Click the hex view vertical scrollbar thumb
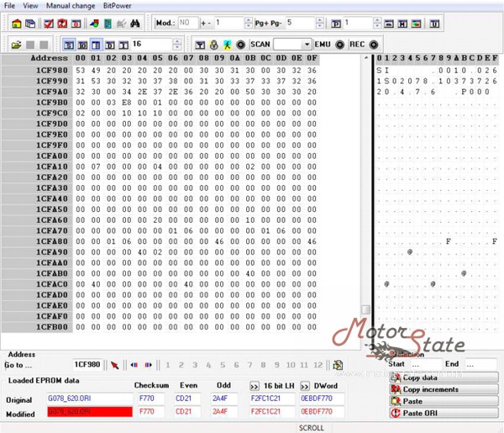Image resolution: width=504 pixels, height=433 pixels. point(365,309)
